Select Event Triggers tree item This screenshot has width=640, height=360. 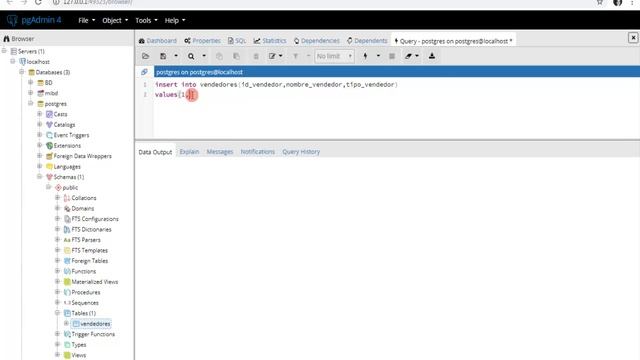pos(71,135)
